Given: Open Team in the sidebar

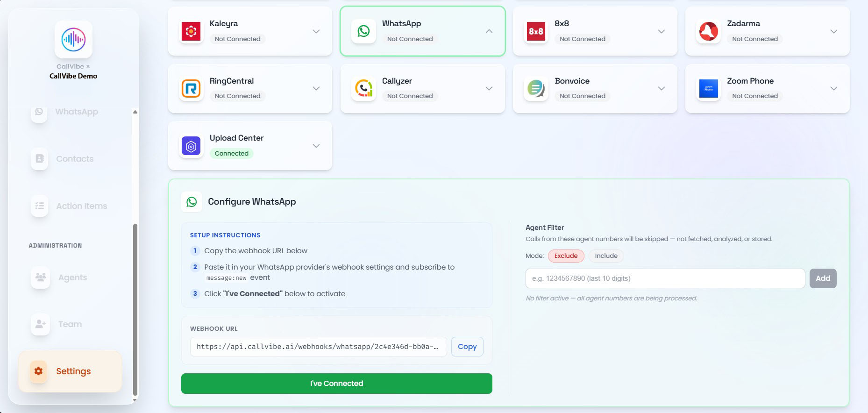Looking at the screenshot, I should click(70, 324).
